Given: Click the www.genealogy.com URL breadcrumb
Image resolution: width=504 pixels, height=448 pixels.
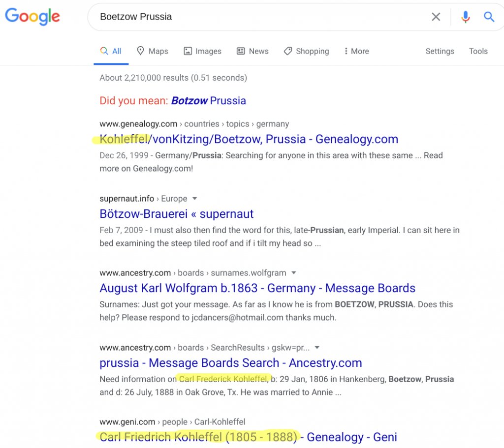Looking at the screenshot, I should point(194,124).
